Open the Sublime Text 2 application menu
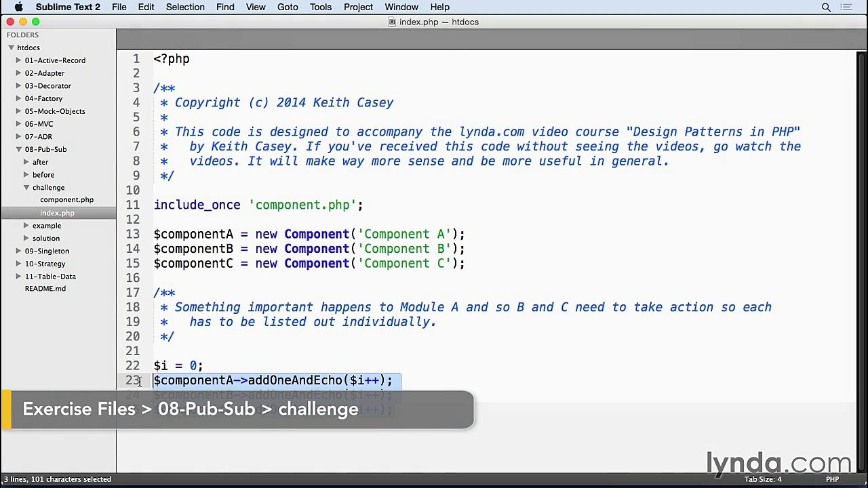Image resolution: width=868 pixels, height=488 pixels. (x=68, y=7)
